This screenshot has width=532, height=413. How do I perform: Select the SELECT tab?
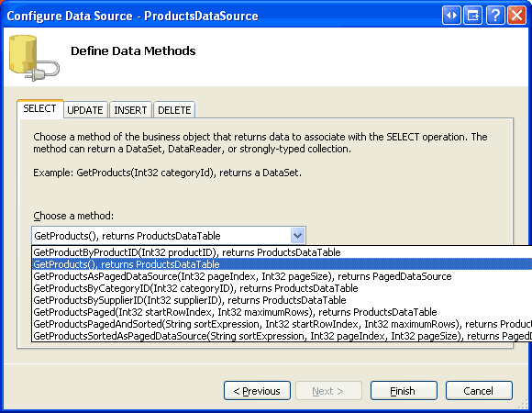click(x=39, y=108)
